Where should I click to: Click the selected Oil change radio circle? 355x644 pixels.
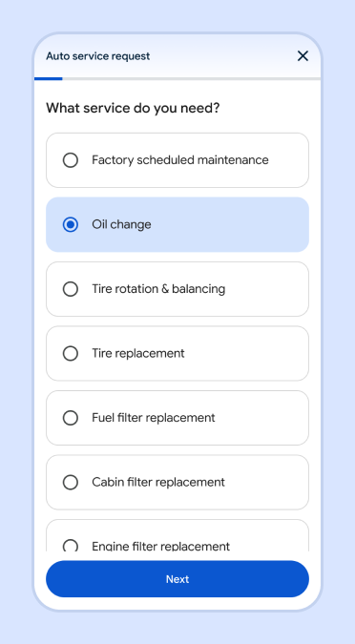click(x=71, y=224)
